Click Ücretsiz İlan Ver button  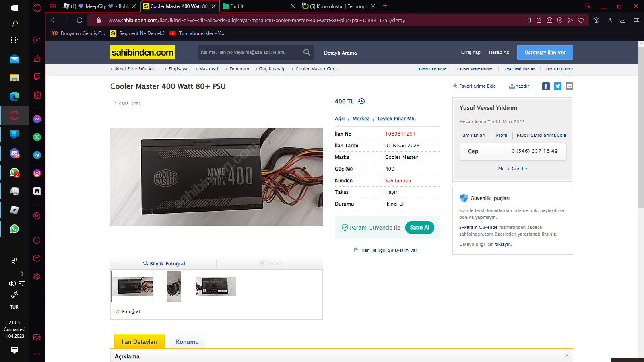[x=545, y=53]
